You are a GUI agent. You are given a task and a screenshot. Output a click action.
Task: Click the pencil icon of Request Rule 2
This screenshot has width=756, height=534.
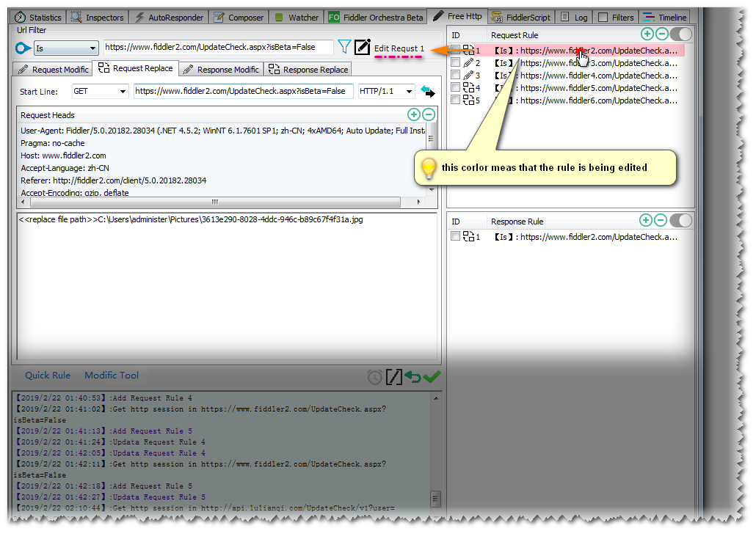(468, 62)
